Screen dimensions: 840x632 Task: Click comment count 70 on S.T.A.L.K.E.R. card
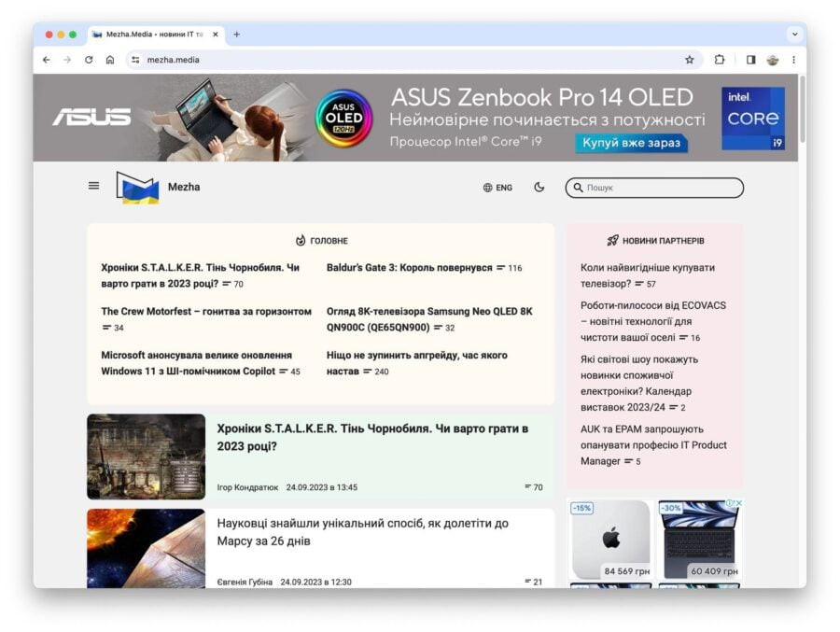pos(534,487)
